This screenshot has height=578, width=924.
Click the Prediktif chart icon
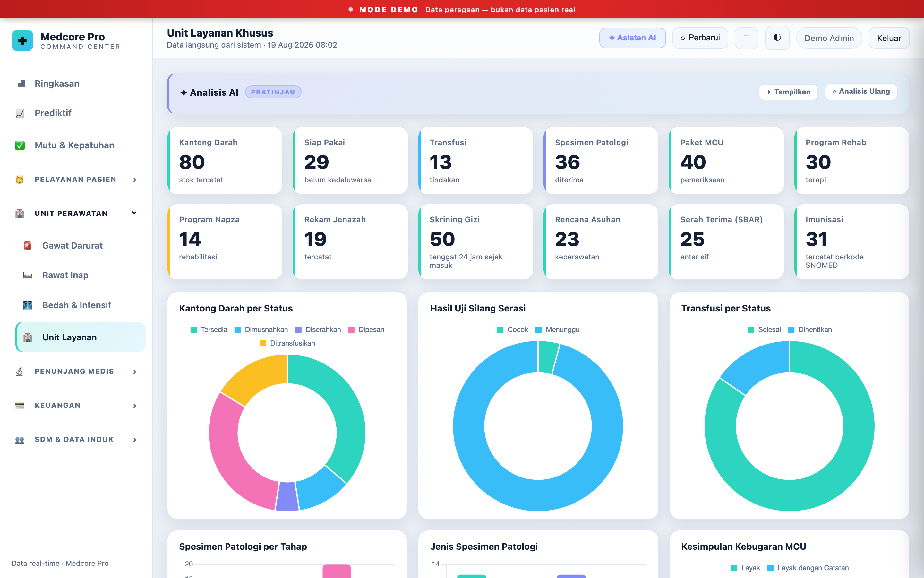click(20, 113)
